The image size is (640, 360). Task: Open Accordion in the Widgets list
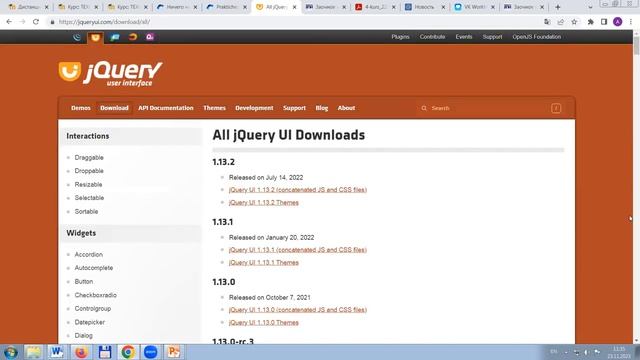[89, 254]
